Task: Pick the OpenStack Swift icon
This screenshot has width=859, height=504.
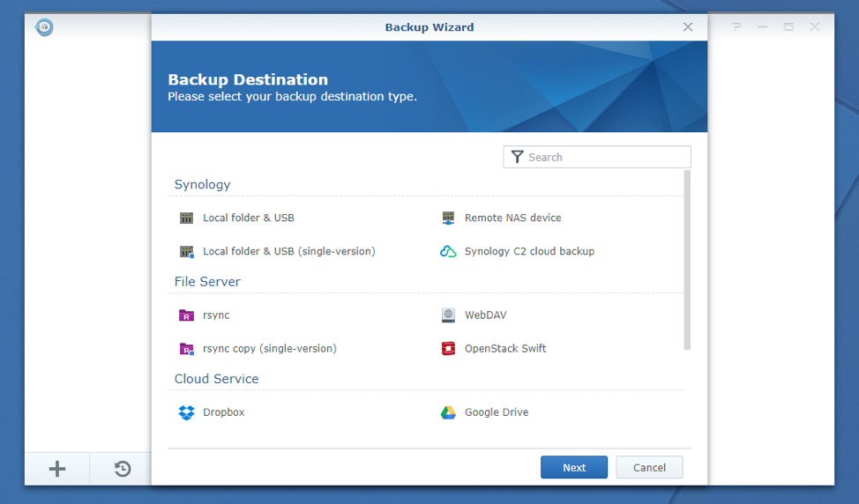Action: click(448, 349)
